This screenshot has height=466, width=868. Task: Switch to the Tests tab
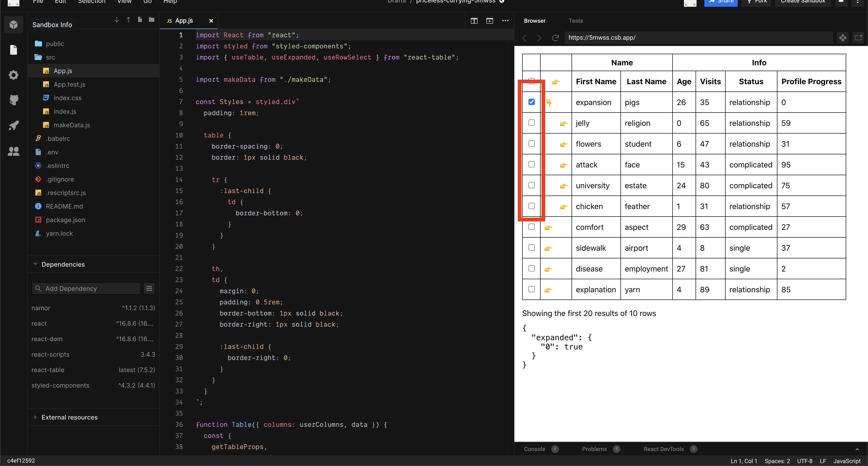pyautogui.click(x=576, y=21)
